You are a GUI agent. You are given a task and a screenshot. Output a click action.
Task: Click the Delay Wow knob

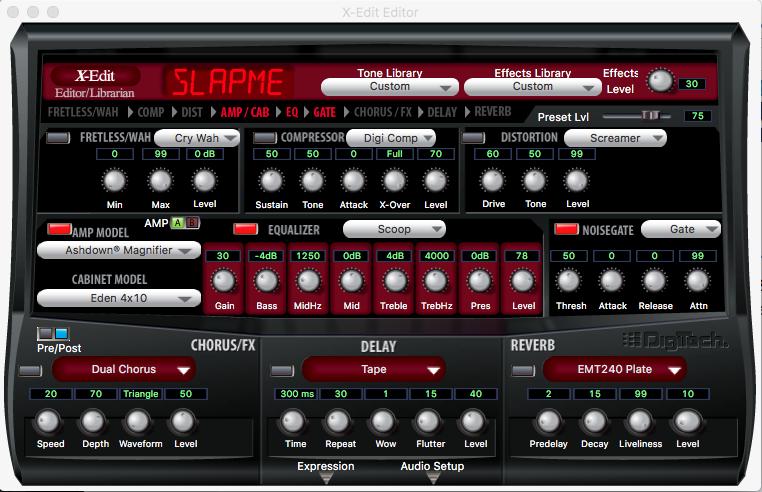[x=383, y=422]
